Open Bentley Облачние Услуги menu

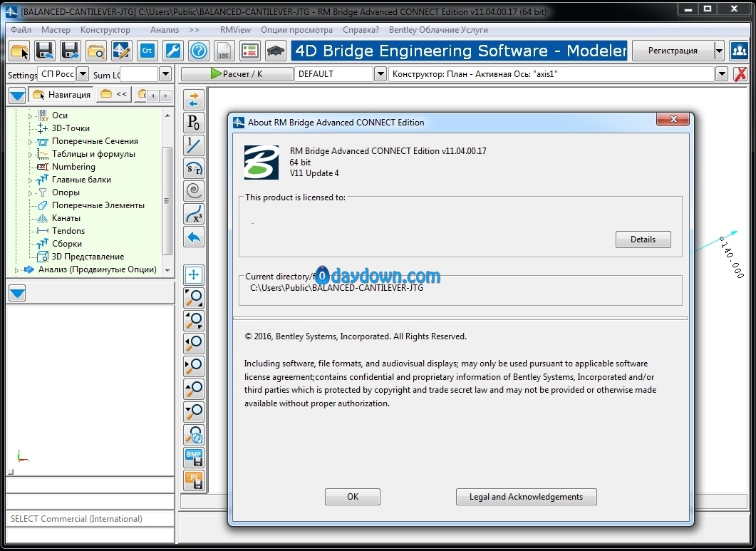(x=438, y=29)
